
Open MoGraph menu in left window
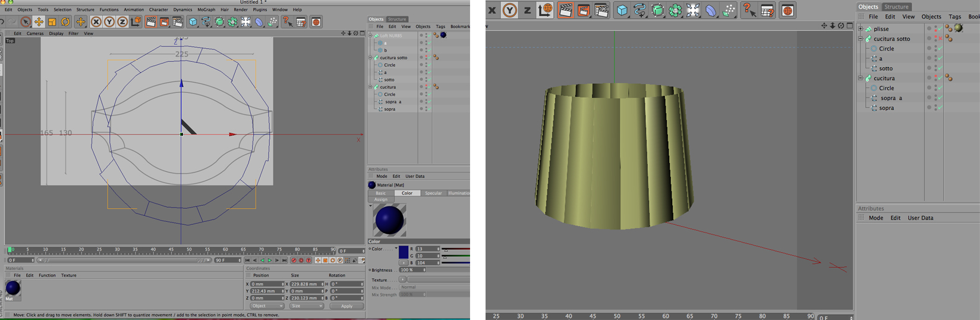pyautogui.click(x=206, y=10)
